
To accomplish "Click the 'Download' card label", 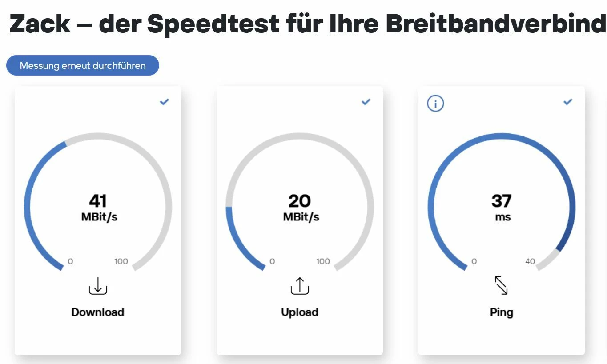I will point(98,312).
